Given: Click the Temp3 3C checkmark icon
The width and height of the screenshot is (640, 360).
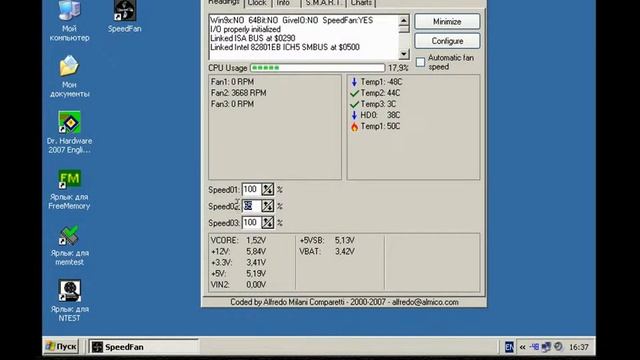Looking at the screenshot, I should click(x=354, y=104).
